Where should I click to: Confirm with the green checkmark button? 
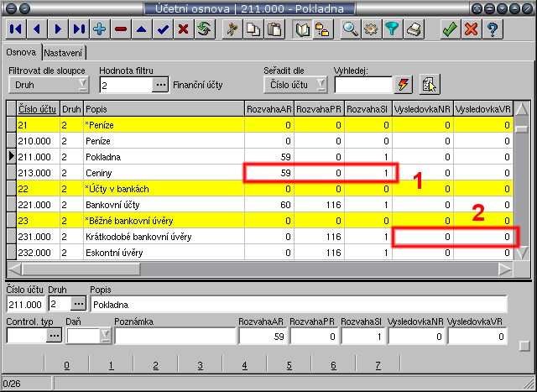[449, 29]
